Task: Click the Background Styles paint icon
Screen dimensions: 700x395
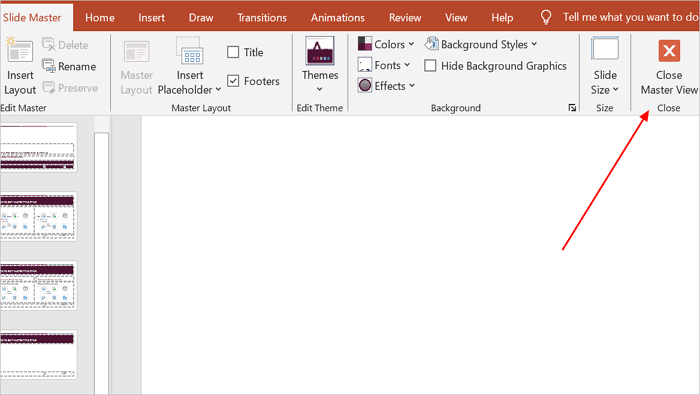Action: (x=431, y=44)
